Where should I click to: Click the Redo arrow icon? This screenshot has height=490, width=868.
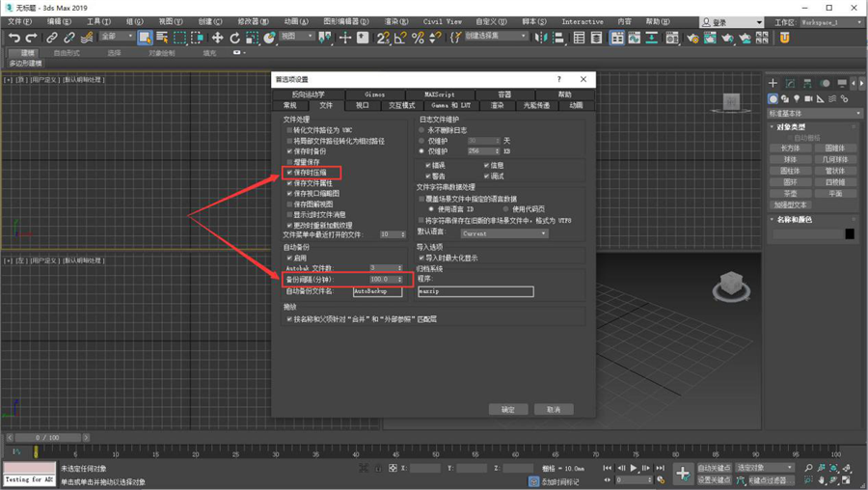point(32,38)
